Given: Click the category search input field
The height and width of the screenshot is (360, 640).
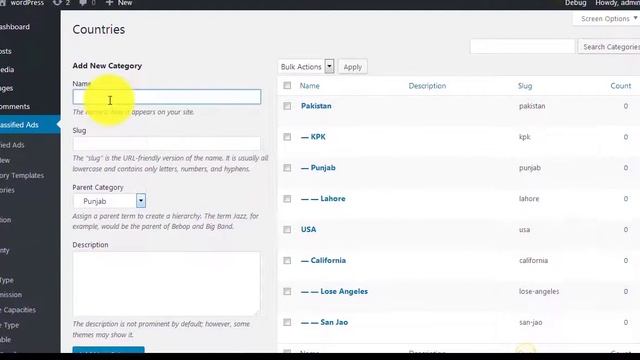Looking at the screenshot, I should (x=522, y=47).
